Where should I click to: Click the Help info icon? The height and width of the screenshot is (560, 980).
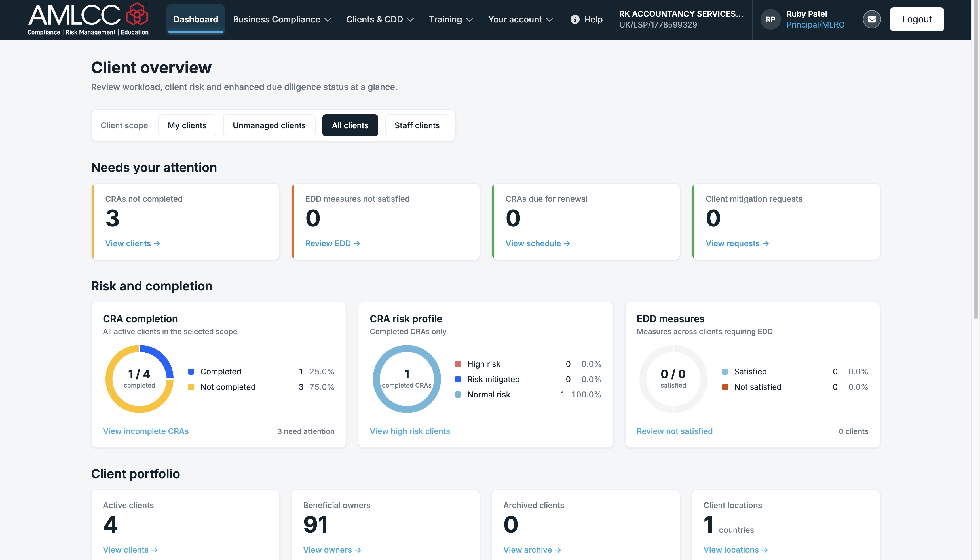[575, 19]
